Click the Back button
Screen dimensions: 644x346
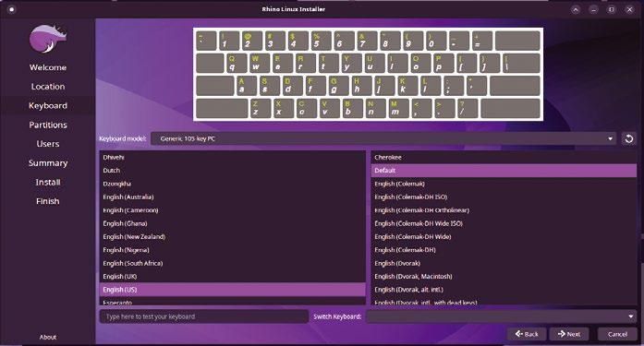pos(527,334)
